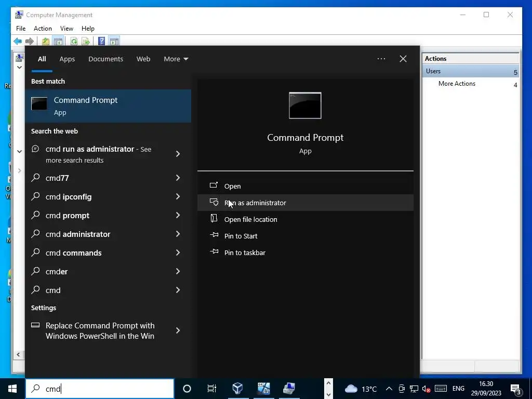Expand 'cmd run as administrator' web result arrow
The height and width of the screenshot is (399, 532).
pyautogui.click(x=178, y=154)
